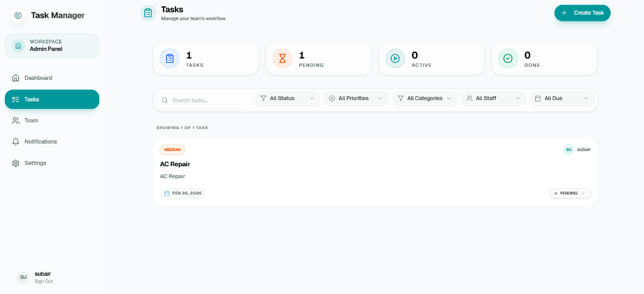Open the All Status filter dropdown

(x=287, y=99)
